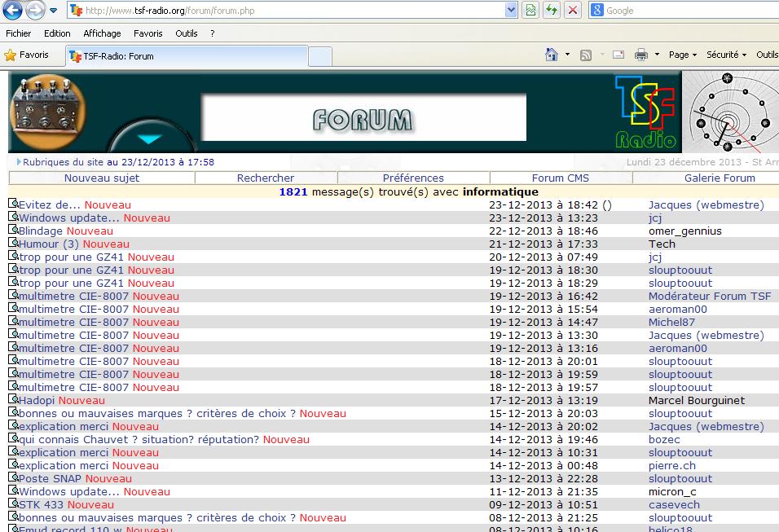Click the compatibility view icon

pyautogui.click(x=531, y=11)
